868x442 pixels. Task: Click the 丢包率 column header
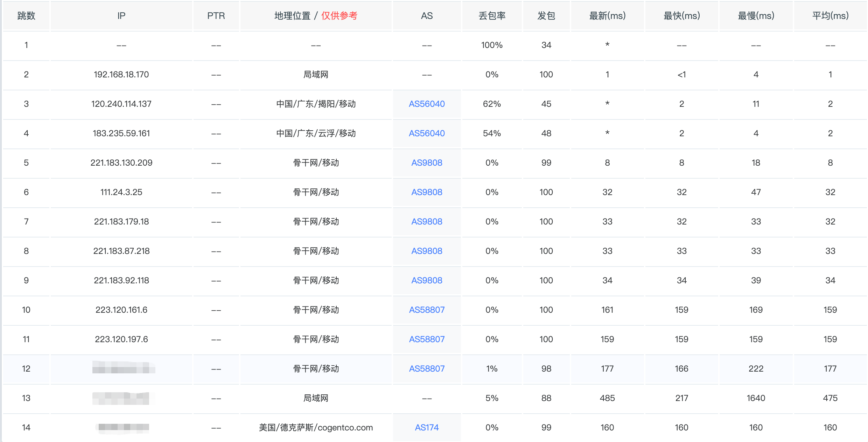(492, 16)
